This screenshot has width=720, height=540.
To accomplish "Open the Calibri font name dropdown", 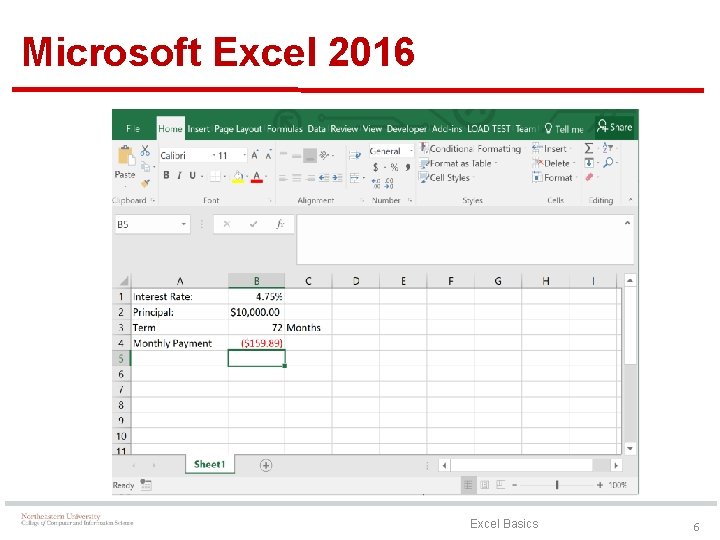I will tap(214, 155).
